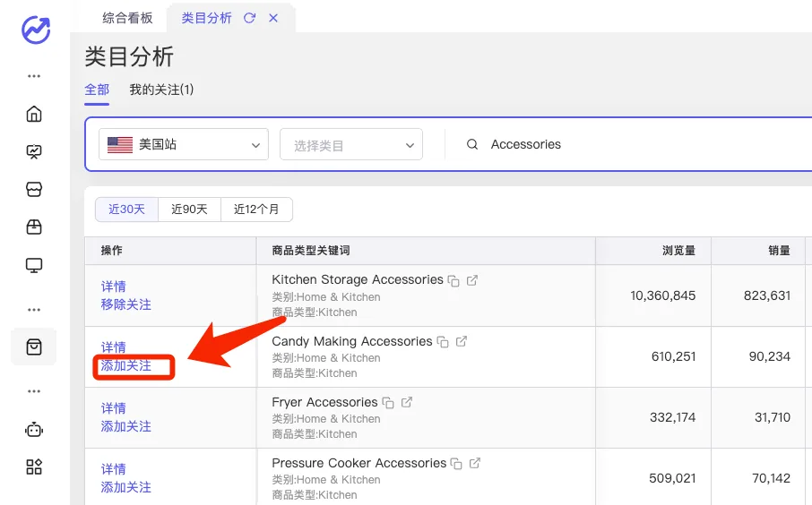Click 移除关注 for Kitchen Storage Accessories

(125, 304)
